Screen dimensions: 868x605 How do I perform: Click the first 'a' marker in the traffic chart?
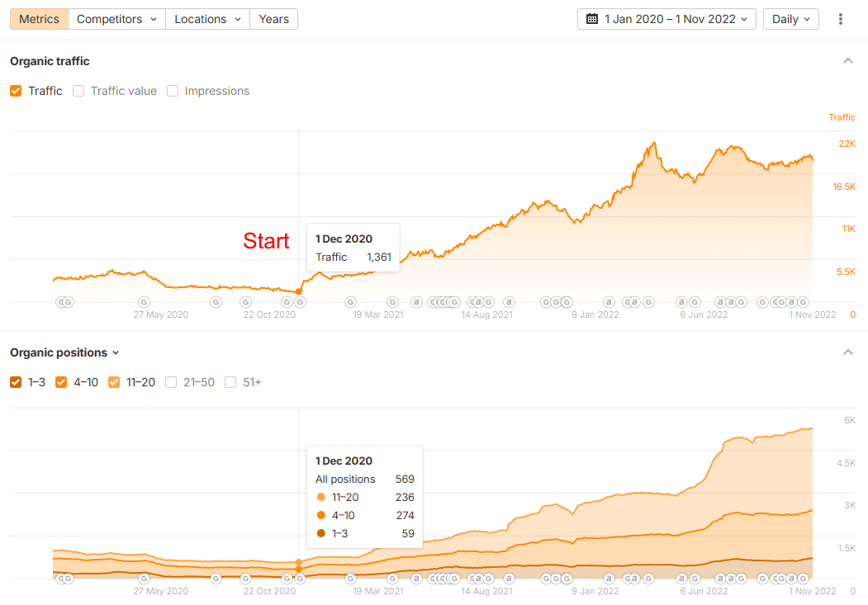pos(416,302)
